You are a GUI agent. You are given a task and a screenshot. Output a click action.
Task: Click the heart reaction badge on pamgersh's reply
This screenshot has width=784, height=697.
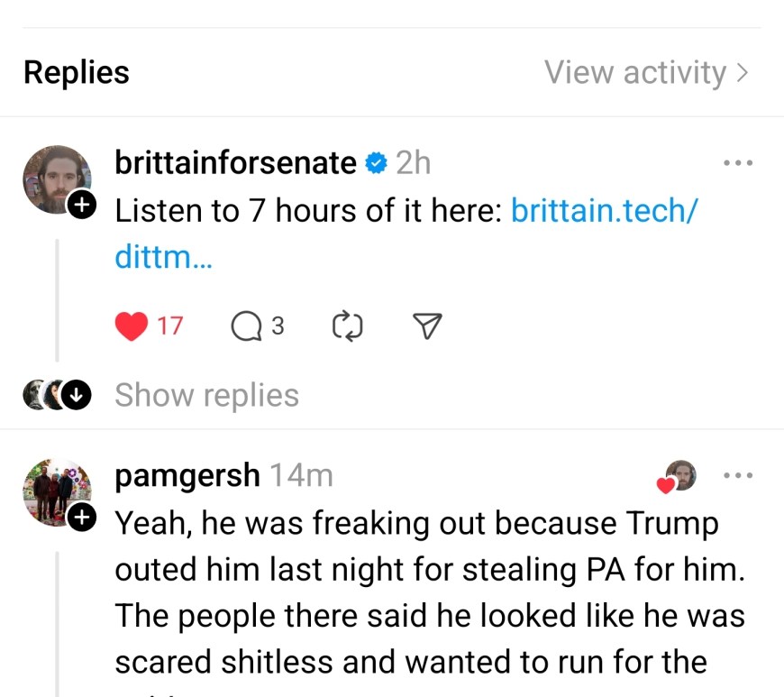667,485
